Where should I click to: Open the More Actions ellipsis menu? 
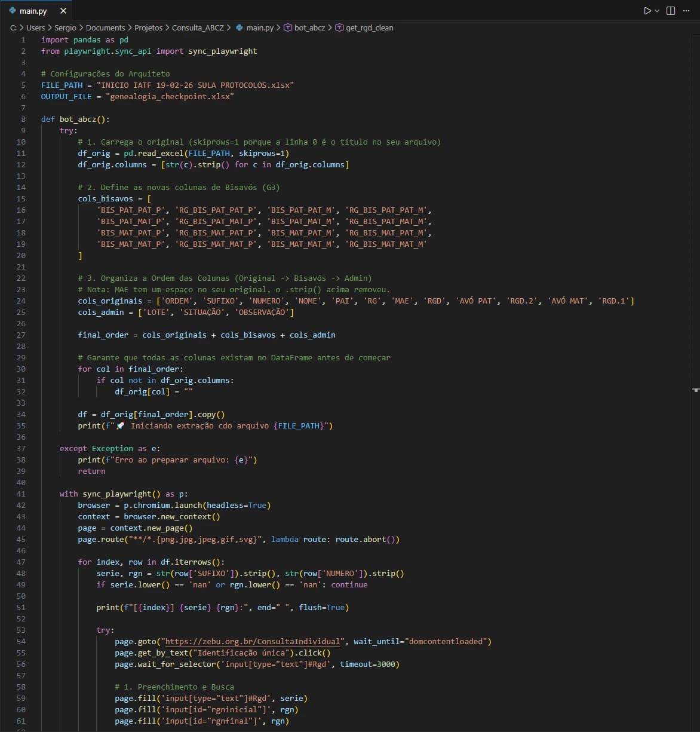tap(687, 11)
